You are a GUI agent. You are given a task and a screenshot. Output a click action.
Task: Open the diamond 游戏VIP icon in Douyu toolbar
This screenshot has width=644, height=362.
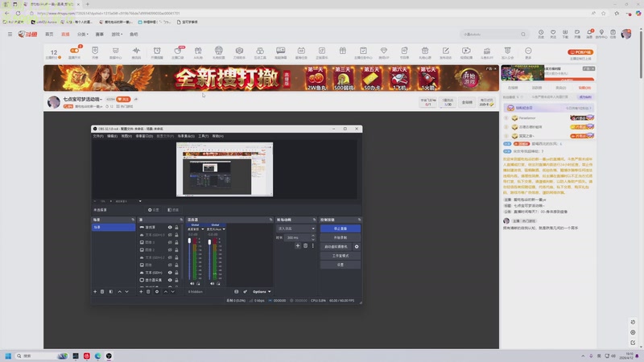(384, 52)
